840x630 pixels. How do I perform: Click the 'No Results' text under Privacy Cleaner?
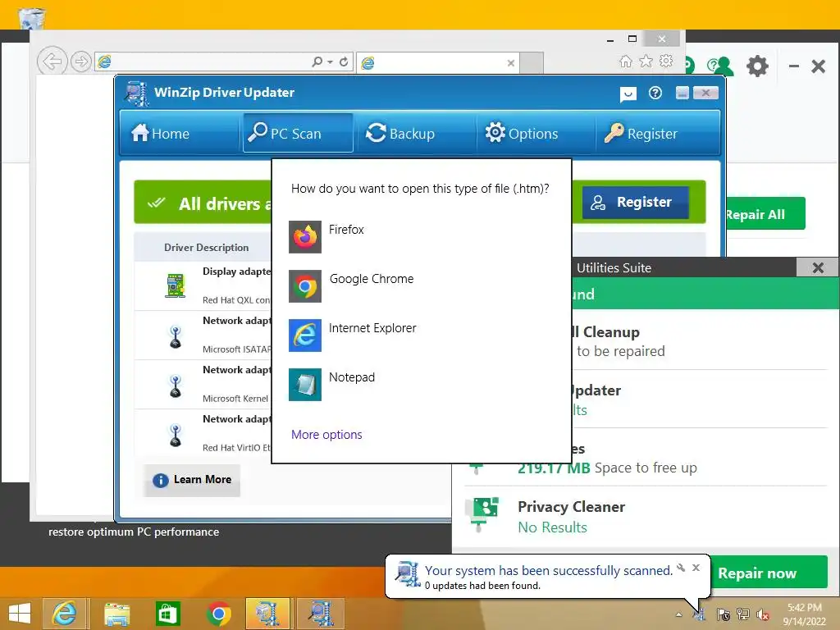tap(552, 527)
